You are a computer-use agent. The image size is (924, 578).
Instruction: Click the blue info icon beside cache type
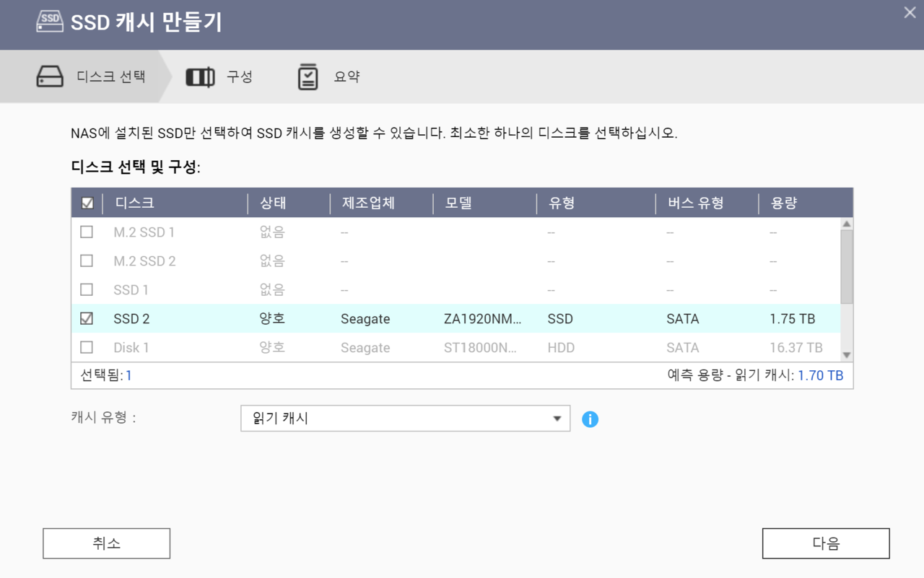point(590,419)
